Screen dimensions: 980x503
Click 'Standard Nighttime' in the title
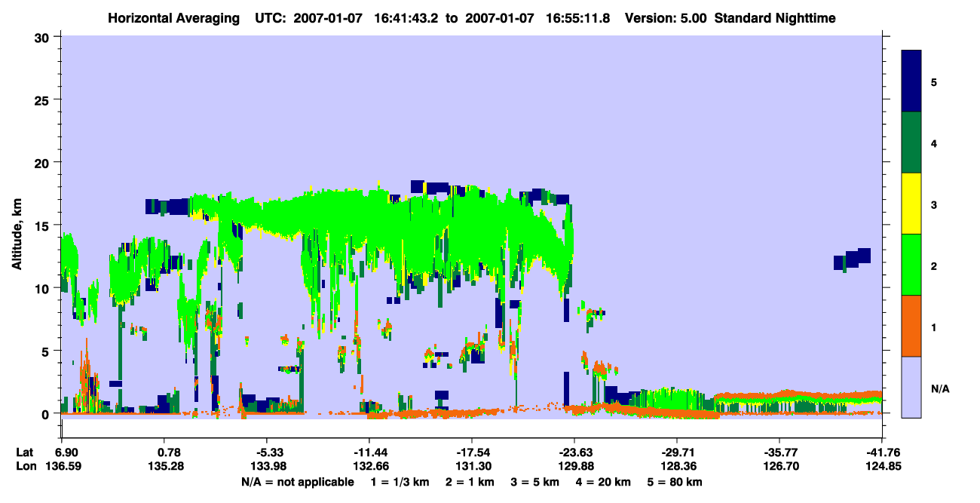click(775, 17)
